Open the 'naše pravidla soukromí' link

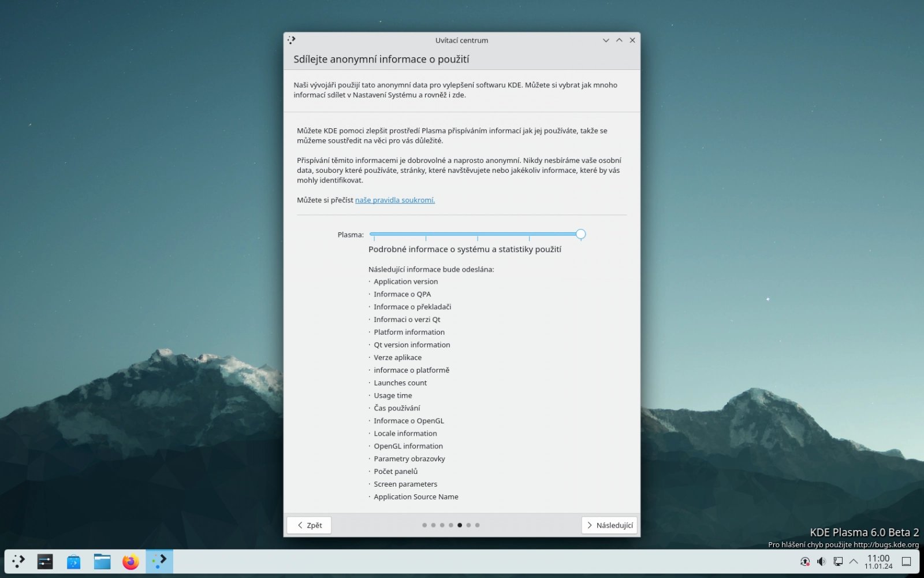tap(395, 200)
